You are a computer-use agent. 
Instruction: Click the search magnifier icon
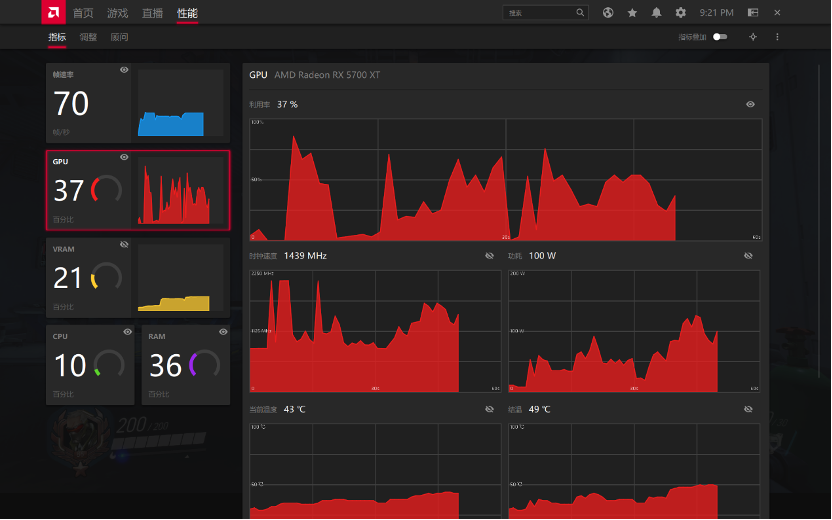(580, 13)
